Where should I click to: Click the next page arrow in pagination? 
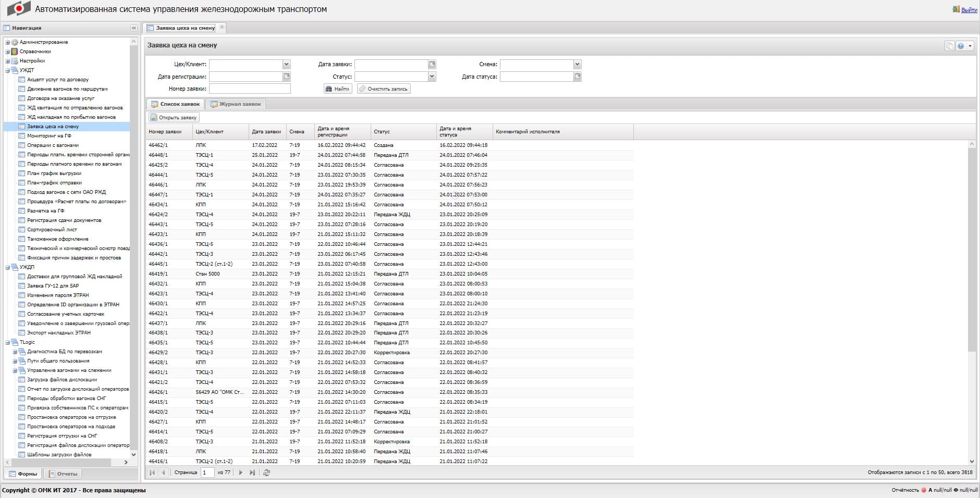click(x=240, y=472)
